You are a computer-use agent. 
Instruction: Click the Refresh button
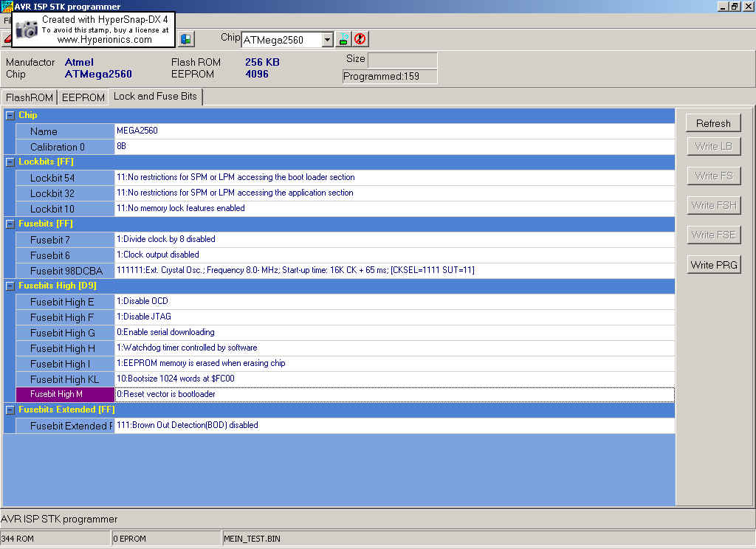[x=713, y=123]
